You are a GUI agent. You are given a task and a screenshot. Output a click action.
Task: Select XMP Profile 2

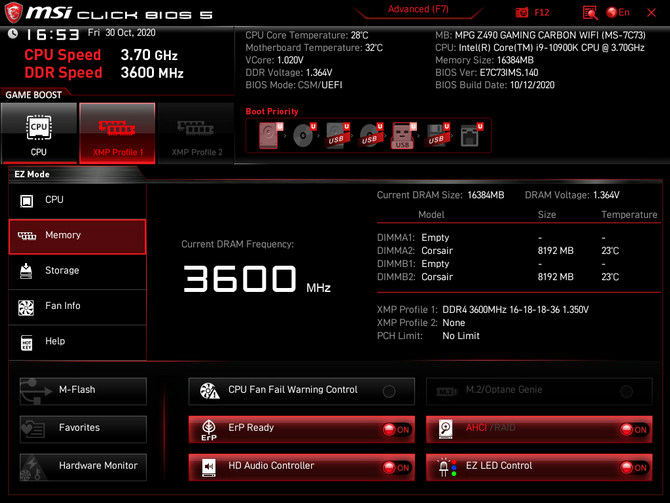pyautogui.click(x=196, y=133)
